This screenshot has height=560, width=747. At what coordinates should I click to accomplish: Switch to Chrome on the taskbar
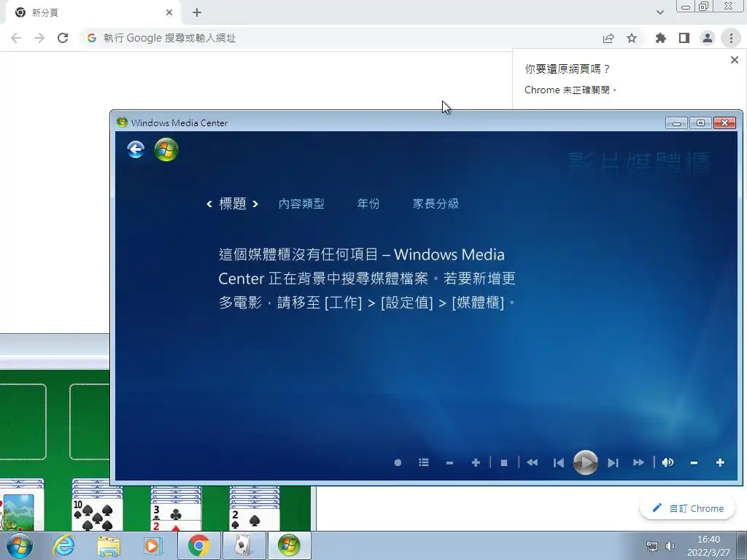pos(199,545)
